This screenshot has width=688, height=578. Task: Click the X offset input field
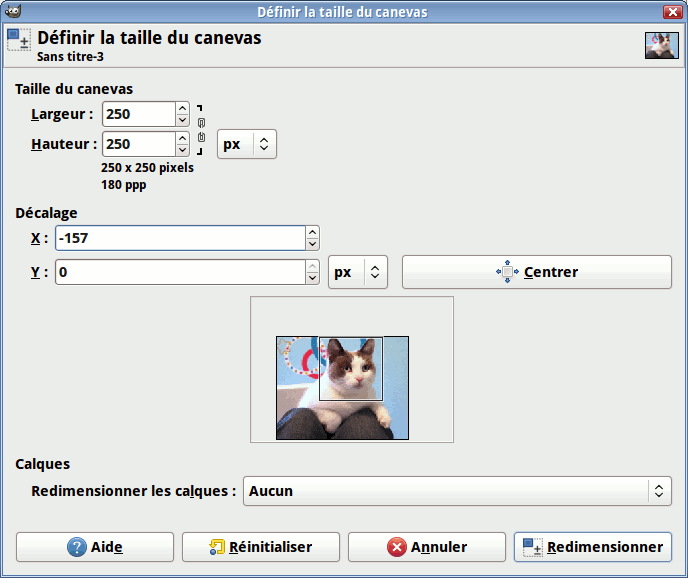(180, 238)
